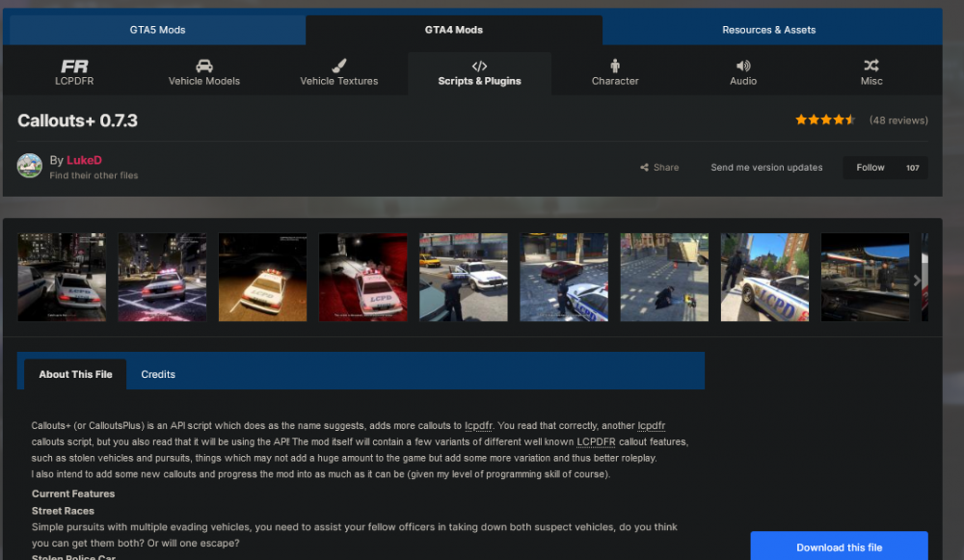Screen dimensions: 964x560
Task: Open the first police car screenshot thumbnail
Action: coord(62,278)
